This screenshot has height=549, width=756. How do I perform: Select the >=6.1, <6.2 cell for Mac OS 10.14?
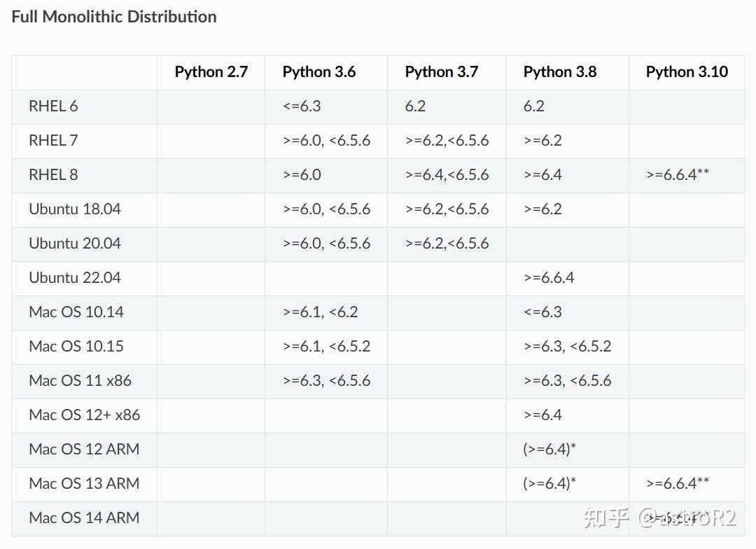(x=320, y=312)
